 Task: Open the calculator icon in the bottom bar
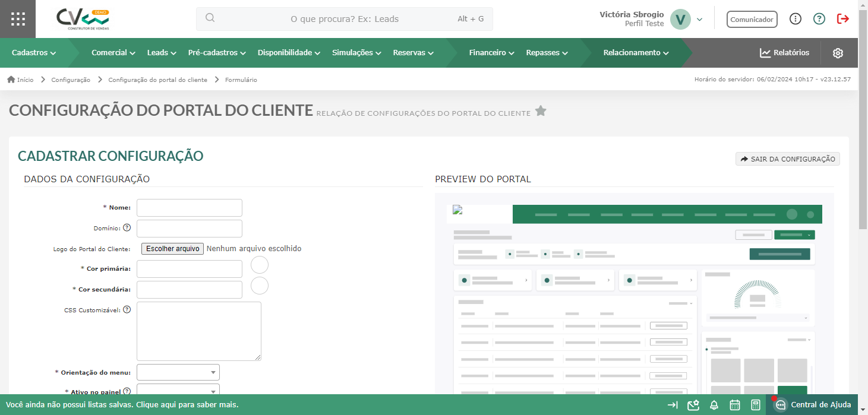[x=756, y=405]
